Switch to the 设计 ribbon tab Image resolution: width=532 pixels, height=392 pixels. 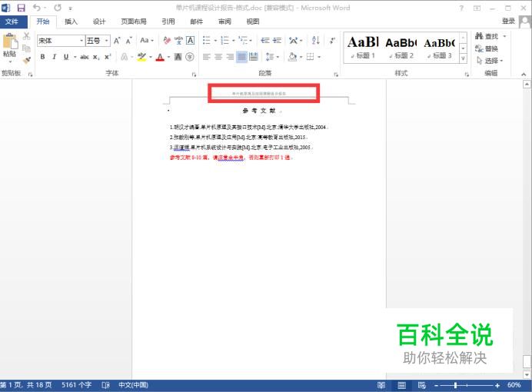coord(99,22)
